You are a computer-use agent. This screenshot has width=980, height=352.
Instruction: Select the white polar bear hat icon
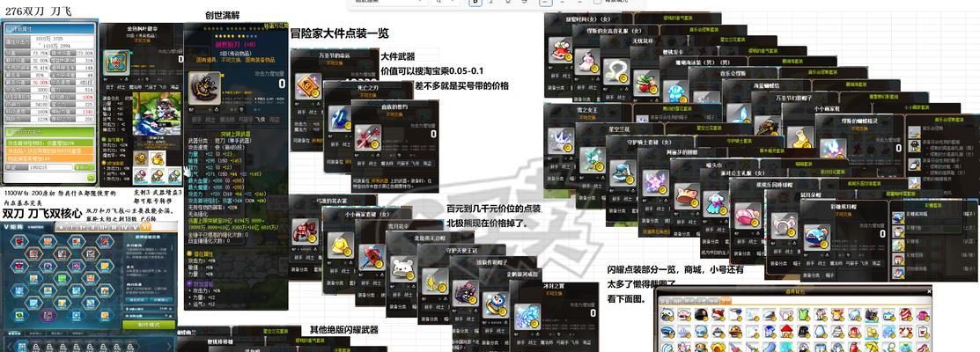click(404, 269)
